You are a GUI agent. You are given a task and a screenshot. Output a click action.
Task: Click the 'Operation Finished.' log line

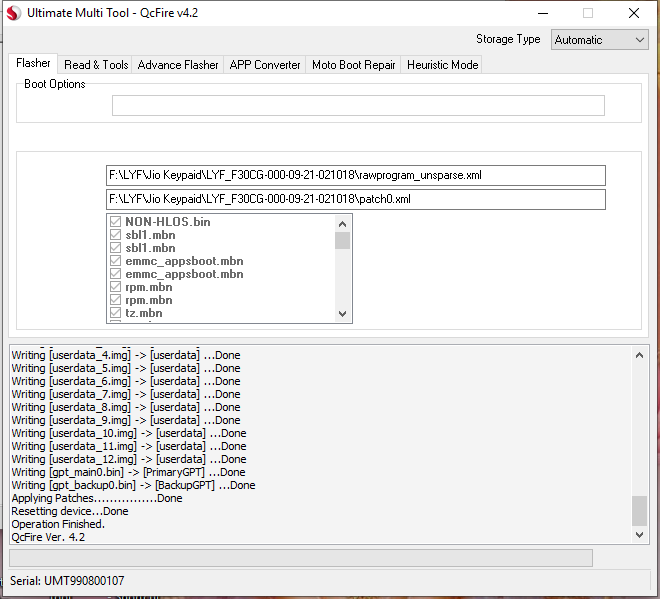58,524
